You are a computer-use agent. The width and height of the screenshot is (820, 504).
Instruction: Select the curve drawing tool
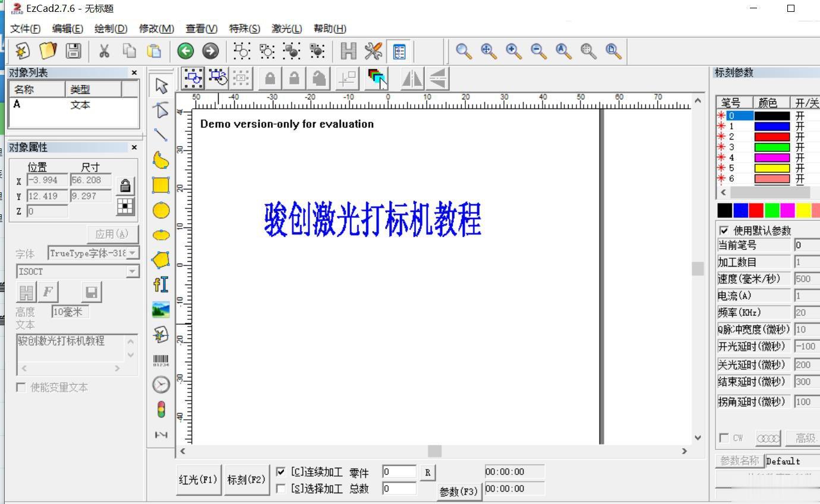161,160
